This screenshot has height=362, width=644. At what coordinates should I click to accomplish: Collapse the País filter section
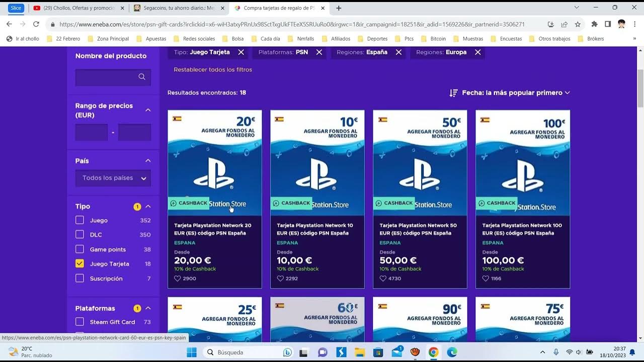pos(148,161)
